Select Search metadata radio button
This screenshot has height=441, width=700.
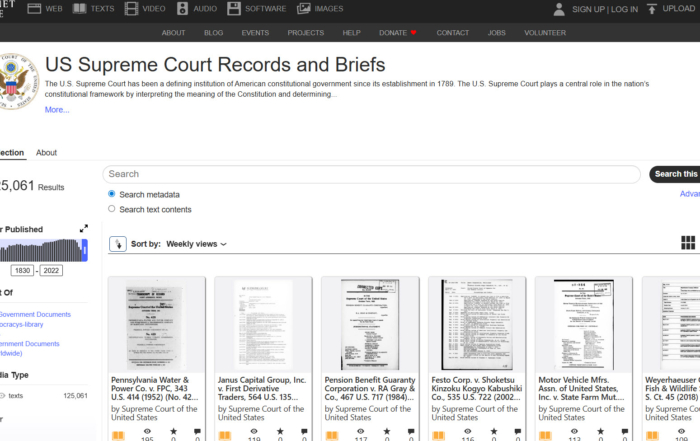click(x=112, y=194)
